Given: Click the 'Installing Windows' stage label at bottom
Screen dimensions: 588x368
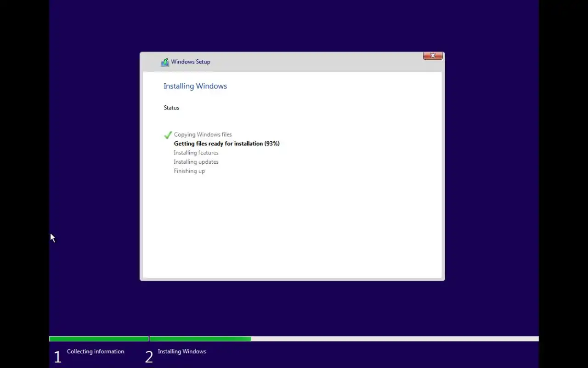Looking at the screenshot, I should (x=182, y=351).
